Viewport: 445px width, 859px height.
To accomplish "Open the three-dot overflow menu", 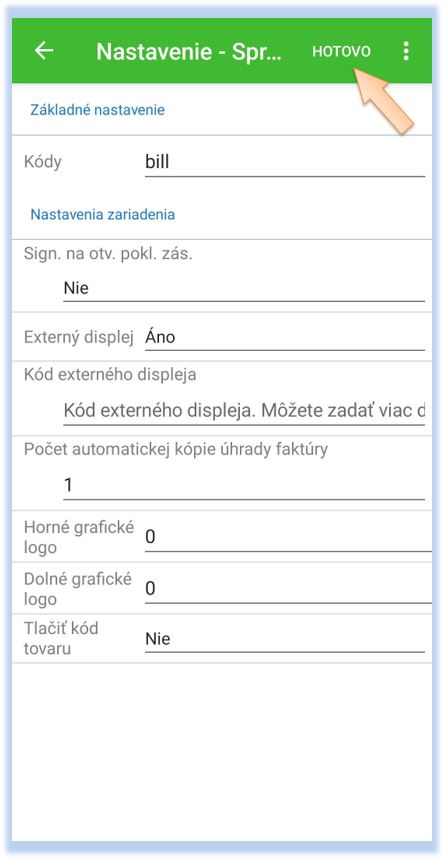I will pos(406,50).
